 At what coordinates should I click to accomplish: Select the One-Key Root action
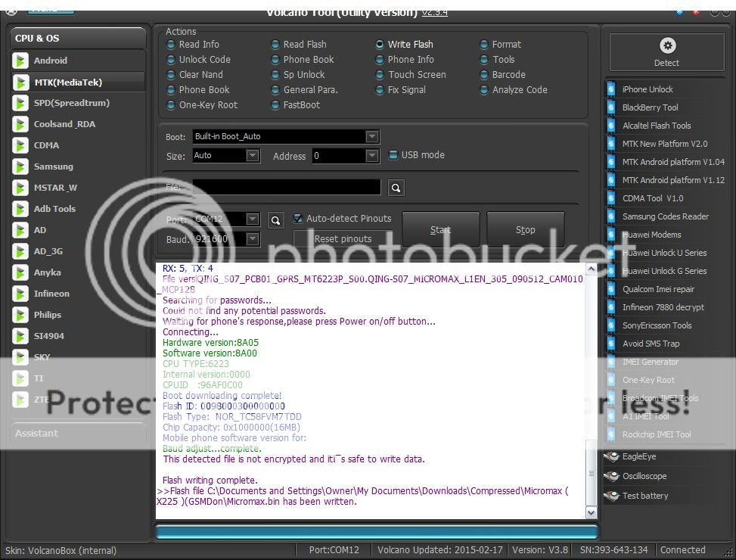click(202, 105)
